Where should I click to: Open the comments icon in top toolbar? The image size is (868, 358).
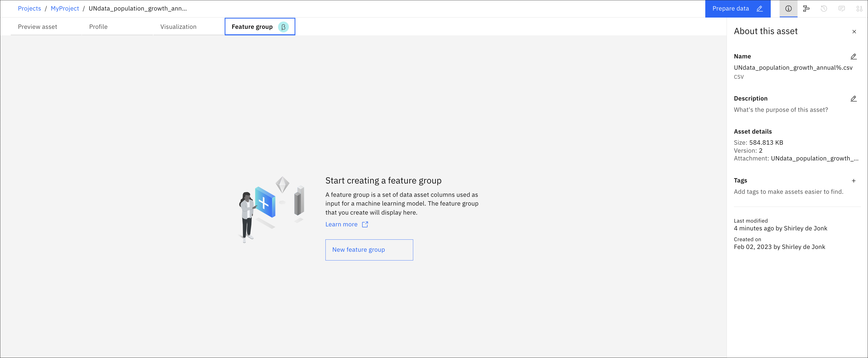(841, 9)
